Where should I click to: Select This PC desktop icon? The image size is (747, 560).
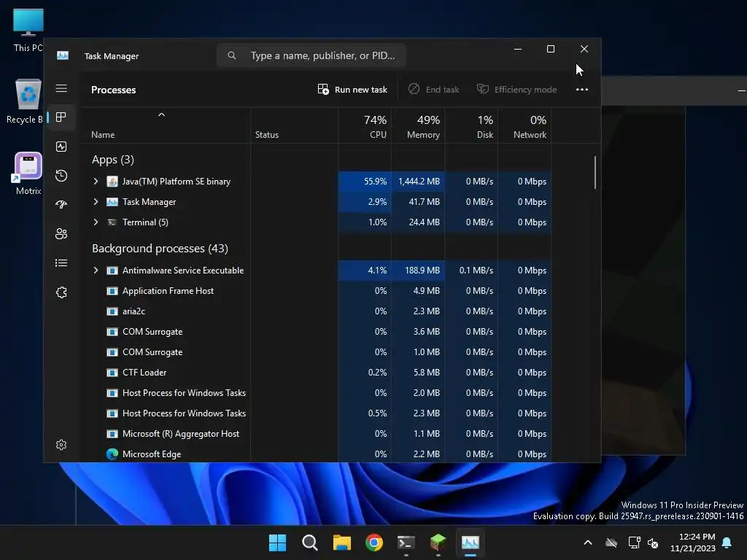28,30
